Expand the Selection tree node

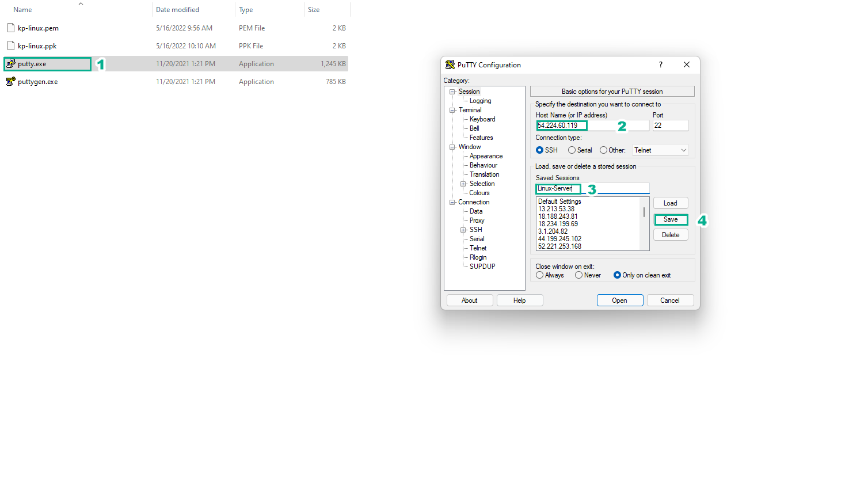pyautogui.click(x=463, y=184)
